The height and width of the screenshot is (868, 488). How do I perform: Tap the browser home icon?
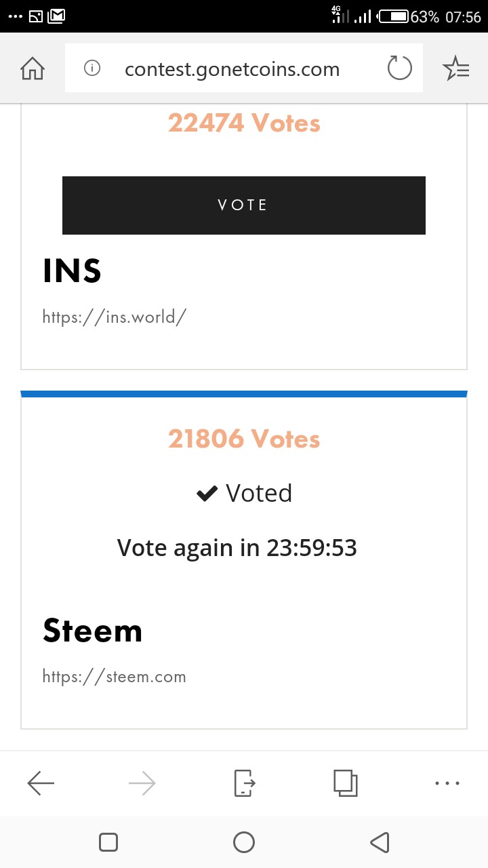pyautogui.click(x=33, y=68)
